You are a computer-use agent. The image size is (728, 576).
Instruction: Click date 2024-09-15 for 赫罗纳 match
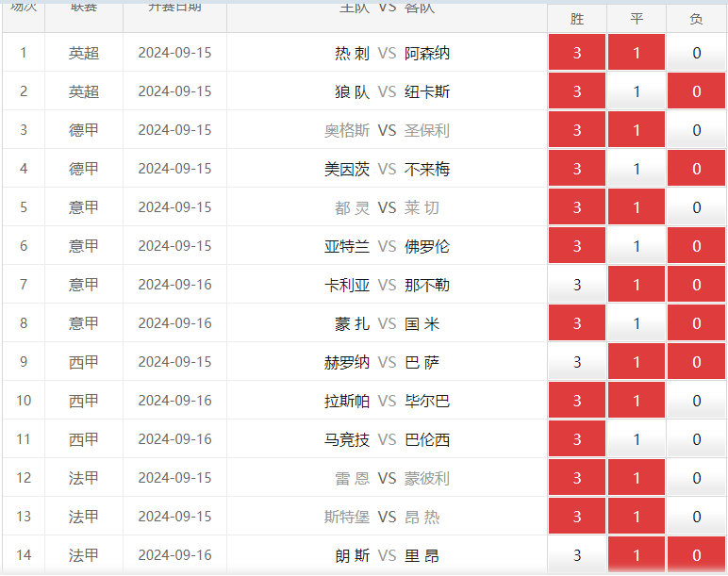click(x=174, y=362)
